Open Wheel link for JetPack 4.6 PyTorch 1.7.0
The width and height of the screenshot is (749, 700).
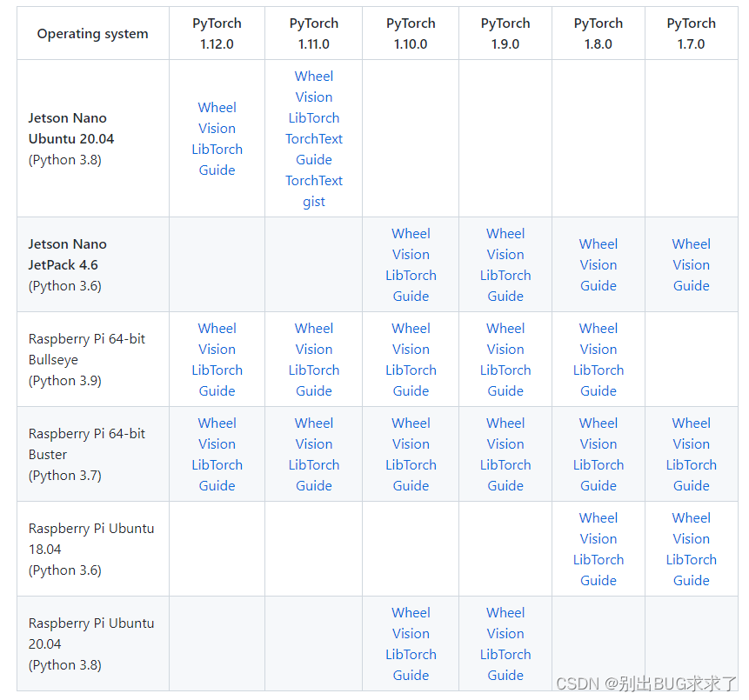click(x=692, y=244)
